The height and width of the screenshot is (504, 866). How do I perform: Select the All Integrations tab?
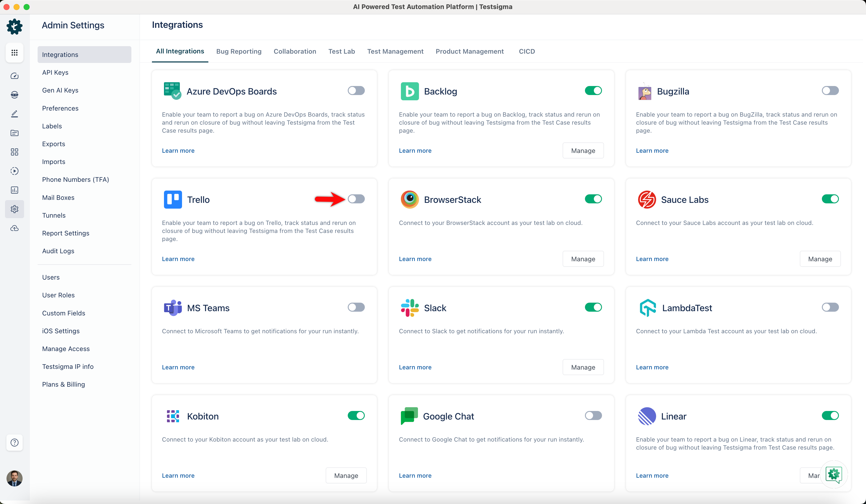click(180, 51)
